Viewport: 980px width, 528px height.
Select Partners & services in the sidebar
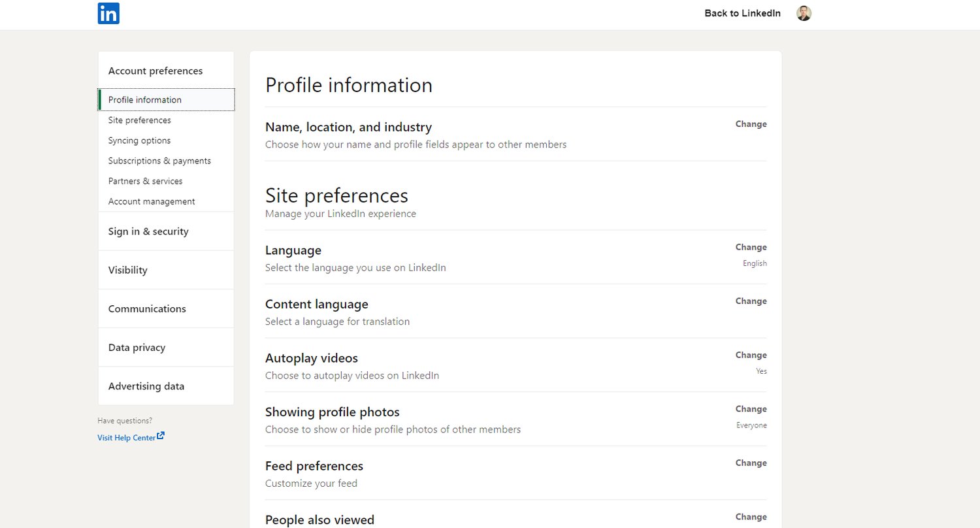pos(145,181)
